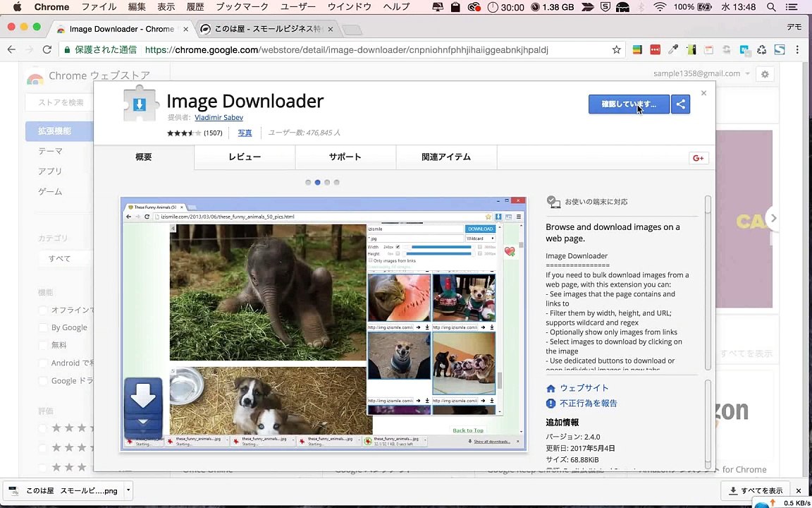Image resolution: width=812 pixels, height=508 pixels.
Task: Open the Apple menu
Action: click(17, 7)
